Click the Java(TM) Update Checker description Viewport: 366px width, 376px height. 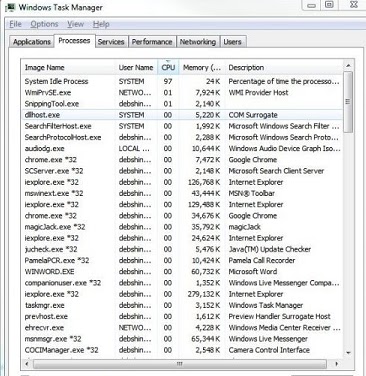pyautogui.click(x=270, y=249)
